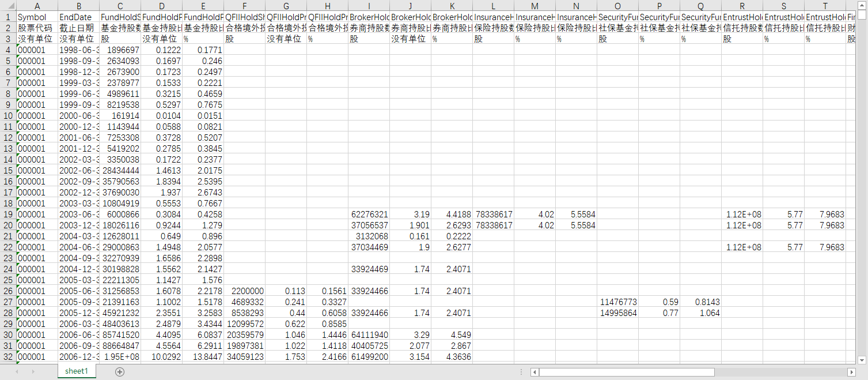Select 1.12E+08 cell in row 22
The height and width of the screenshot is (380, 868).
click(742, 247)
